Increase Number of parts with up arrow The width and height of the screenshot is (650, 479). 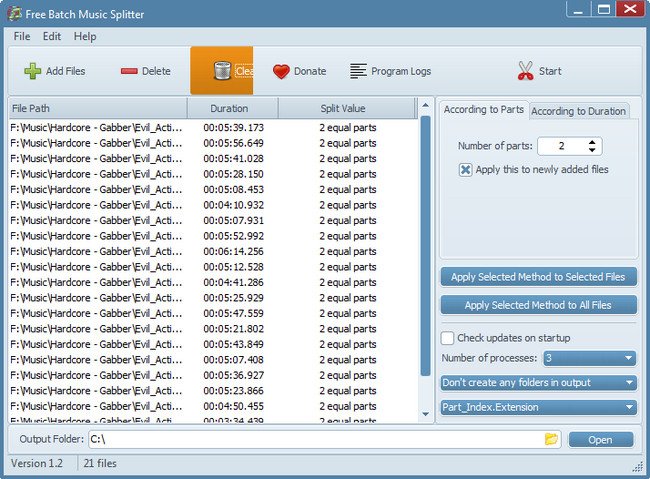pos(592,142)
